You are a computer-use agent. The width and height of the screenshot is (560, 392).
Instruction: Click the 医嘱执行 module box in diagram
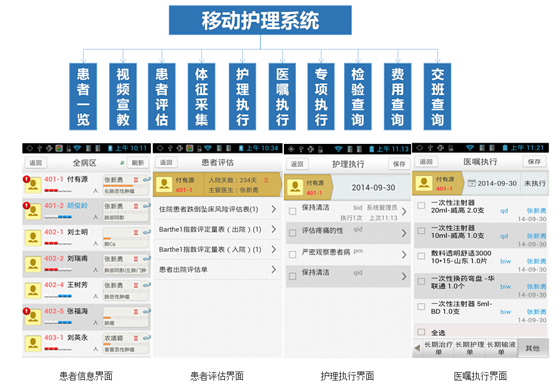[282, 96]
